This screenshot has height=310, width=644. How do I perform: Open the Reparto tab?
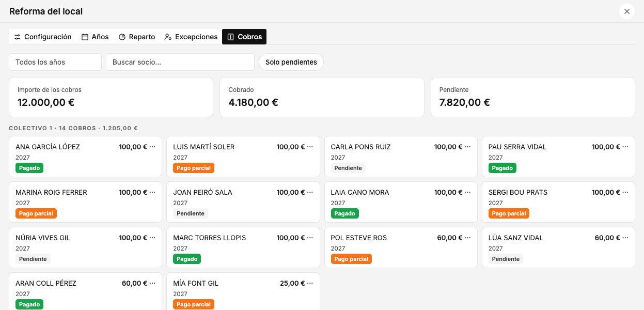pyautogui.click(x=137, y=37)
